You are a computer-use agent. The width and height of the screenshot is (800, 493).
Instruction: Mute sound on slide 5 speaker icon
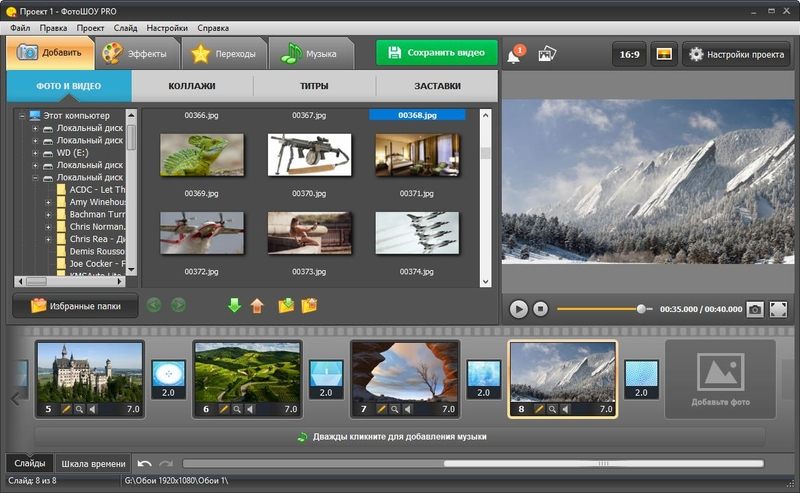(x=92, y=409)
